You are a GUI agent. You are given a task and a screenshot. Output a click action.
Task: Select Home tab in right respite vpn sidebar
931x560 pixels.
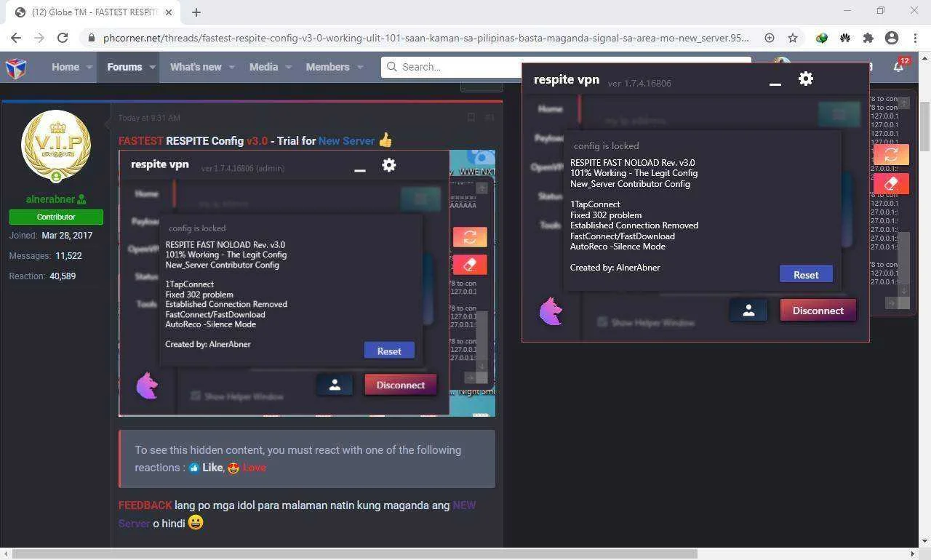tap(550, 109)
